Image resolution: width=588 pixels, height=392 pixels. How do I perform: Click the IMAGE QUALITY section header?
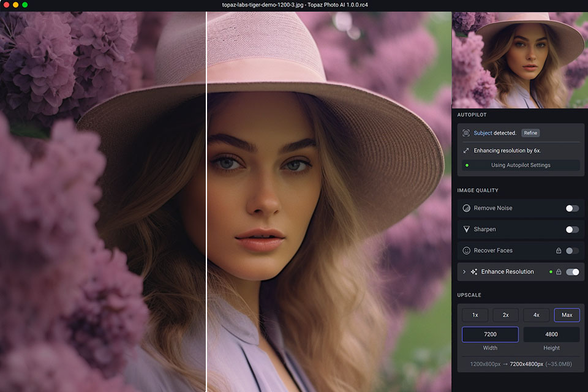478,190
